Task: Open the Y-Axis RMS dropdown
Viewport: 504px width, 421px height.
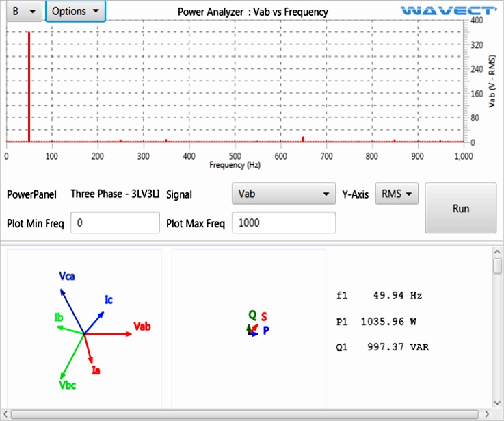Action: point(397,194)
